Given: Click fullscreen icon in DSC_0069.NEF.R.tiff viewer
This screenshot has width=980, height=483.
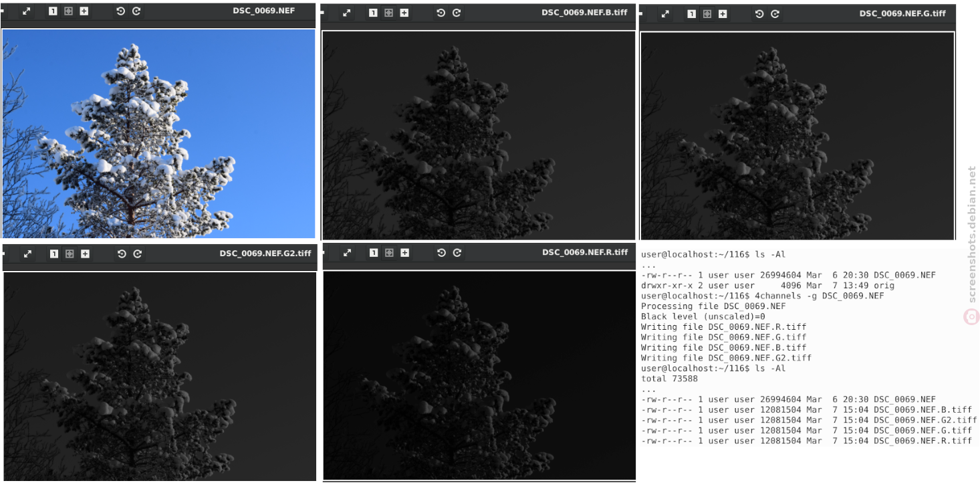Looking at the screenshot, I should pyautogui.click(x=347, y=253).
